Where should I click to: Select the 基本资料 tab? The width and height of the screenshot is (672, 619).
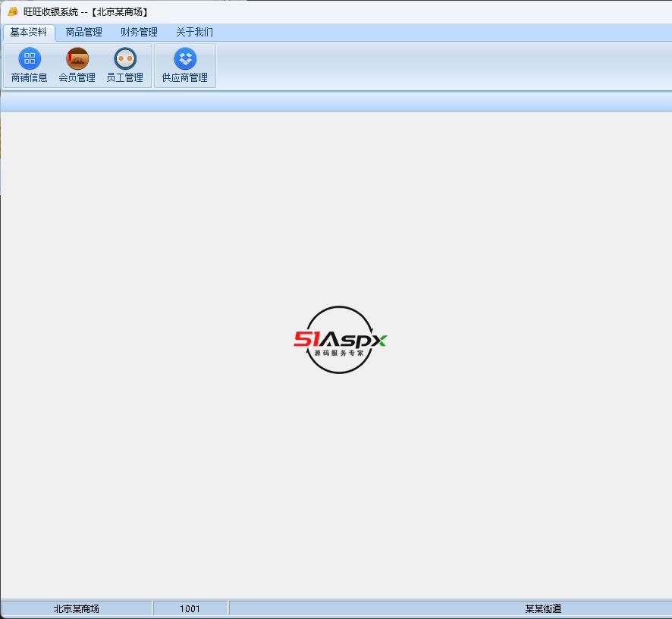tap(28, 32)
